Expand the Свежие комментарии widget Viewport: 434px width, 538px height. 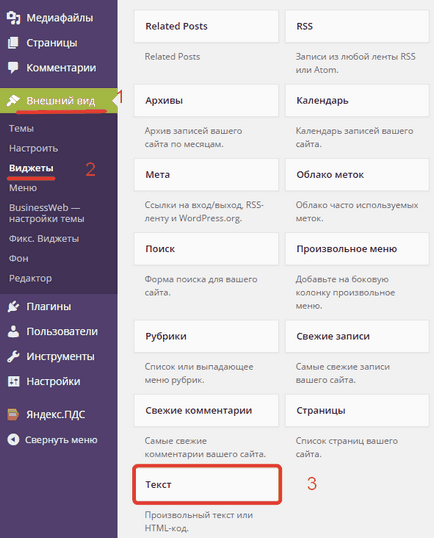(206, 410)
